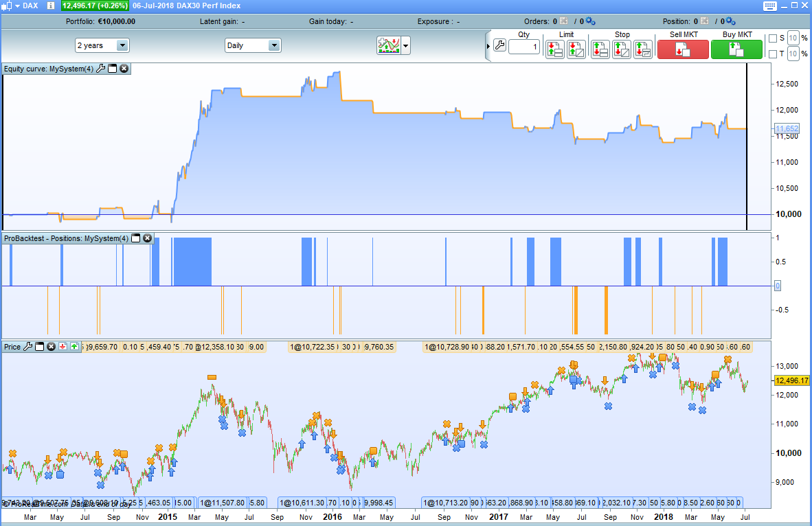
Task: Click the Buy MKT green button
Action: (x=736, y=49)
